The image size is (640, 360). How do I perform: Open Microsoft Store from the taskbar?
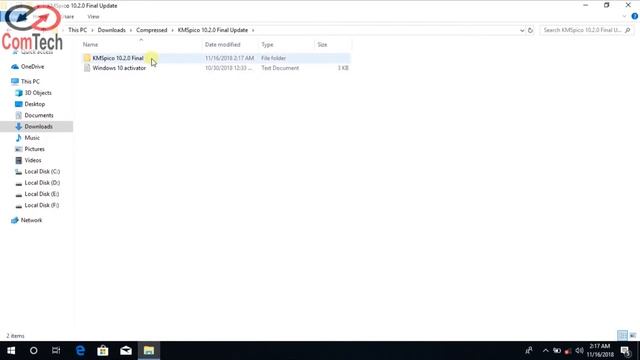103,351
